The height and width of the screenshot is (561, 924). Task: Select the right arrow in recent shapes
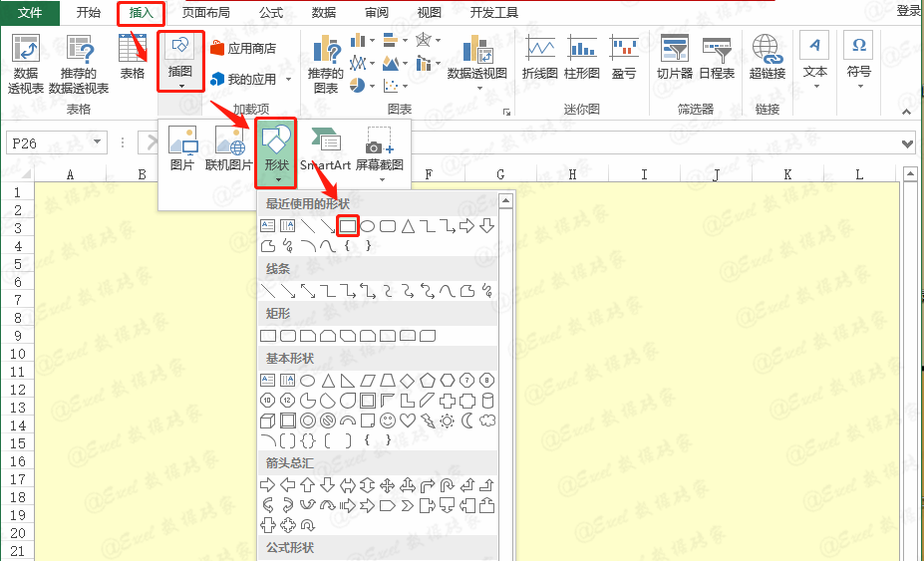[466, 226]
